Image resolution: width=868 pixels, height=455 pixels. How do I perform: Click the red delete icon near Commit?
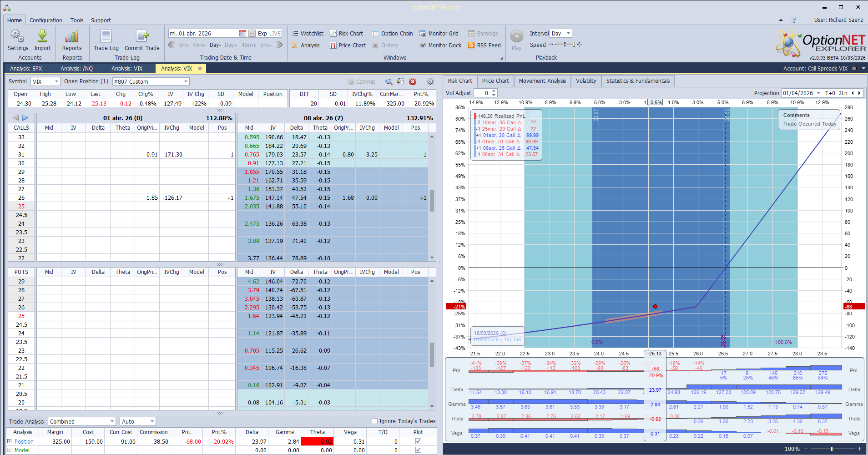[x=413, y=81]
